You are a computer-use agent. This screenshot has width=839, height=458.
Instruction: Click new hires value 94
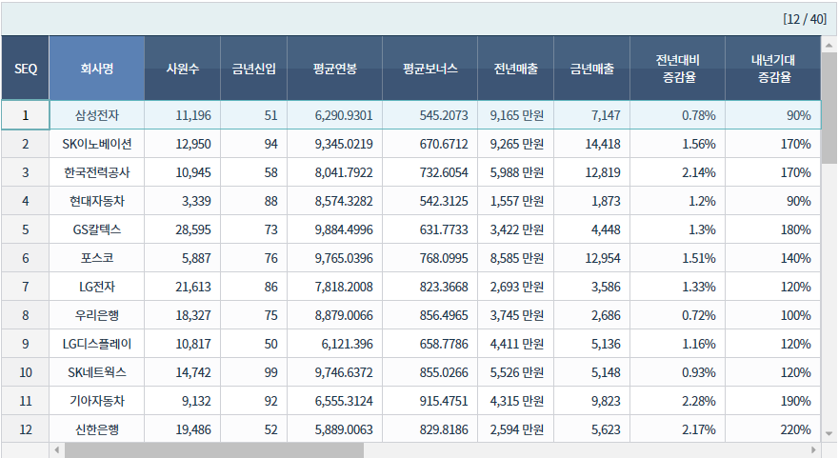coord(254,143)
